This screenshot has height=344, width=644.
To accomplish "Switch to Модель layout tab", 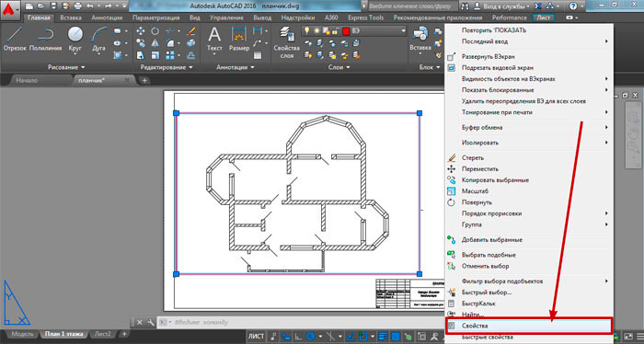I will click(x=22, y=334).
